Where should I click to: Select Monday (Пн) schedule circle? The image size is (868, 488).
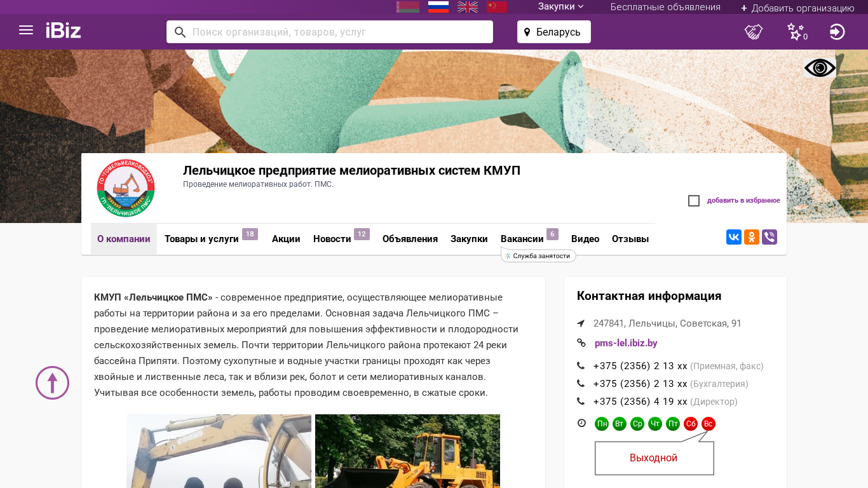coord(602,424)
